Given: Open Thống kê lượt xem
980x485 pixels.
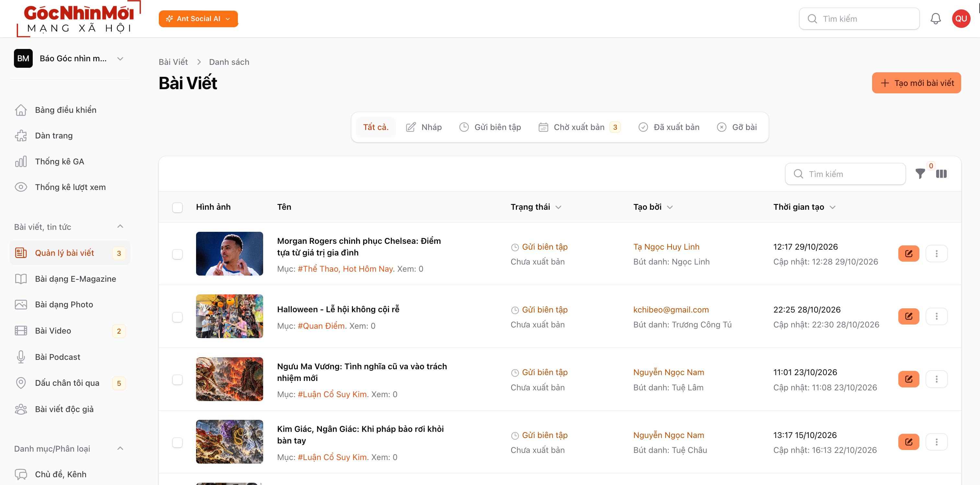Looking at the screenshot, I should coord(70,187).
